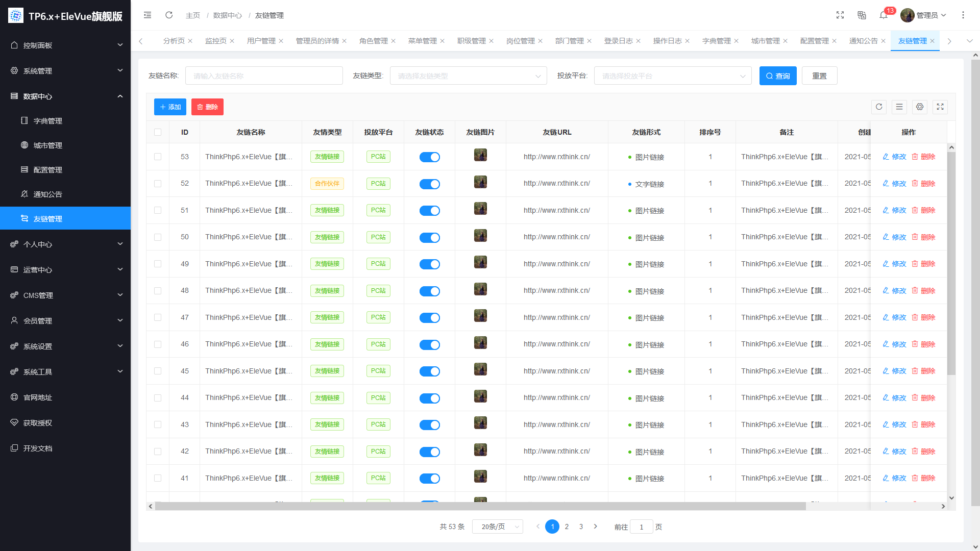980x551 pixels.
Task: Toggle status switch for ID 42
Action: [430, 452]
